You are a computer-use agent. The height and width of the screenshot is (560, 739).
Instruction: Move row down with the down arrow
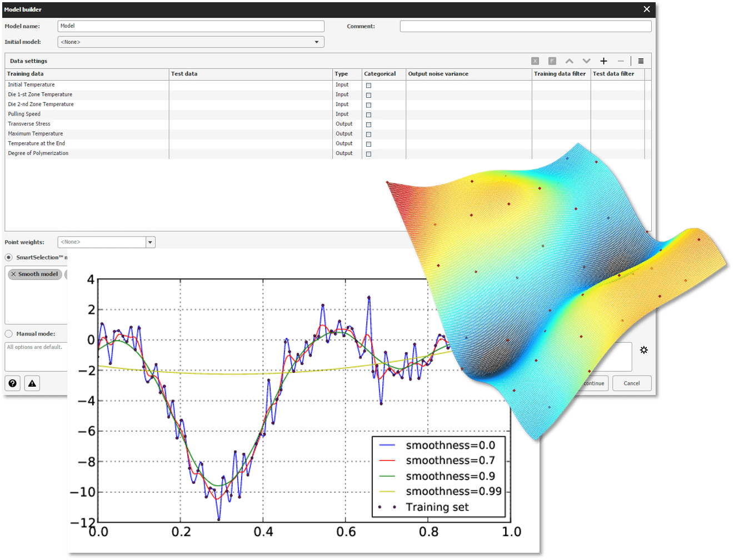click(x=587, y=61)
